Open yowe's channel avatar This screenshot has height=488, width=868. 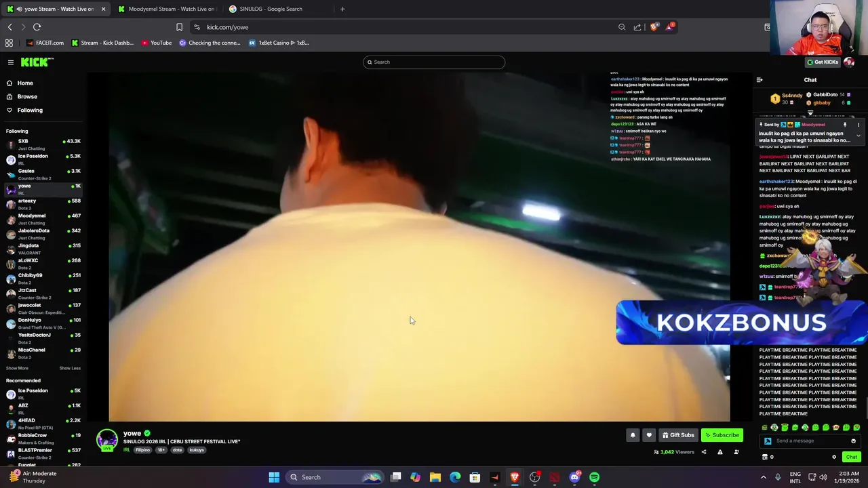pos(106,440)
